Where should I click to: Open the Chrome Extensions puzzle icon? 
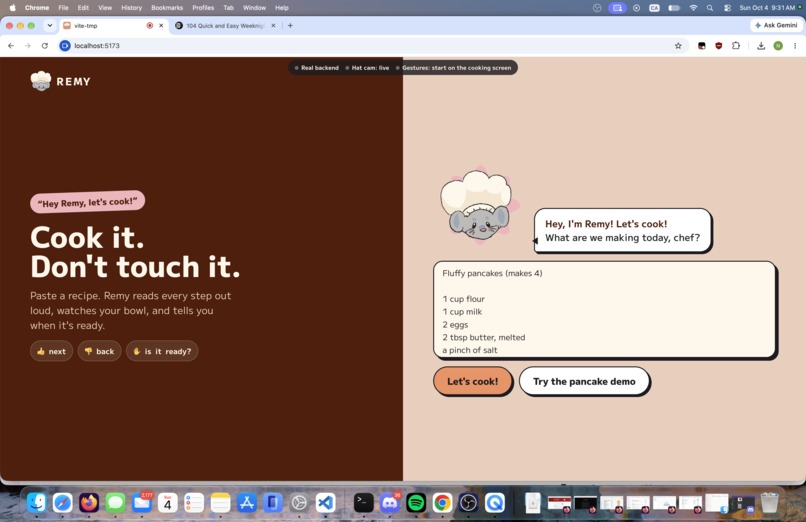pos(736,46)
